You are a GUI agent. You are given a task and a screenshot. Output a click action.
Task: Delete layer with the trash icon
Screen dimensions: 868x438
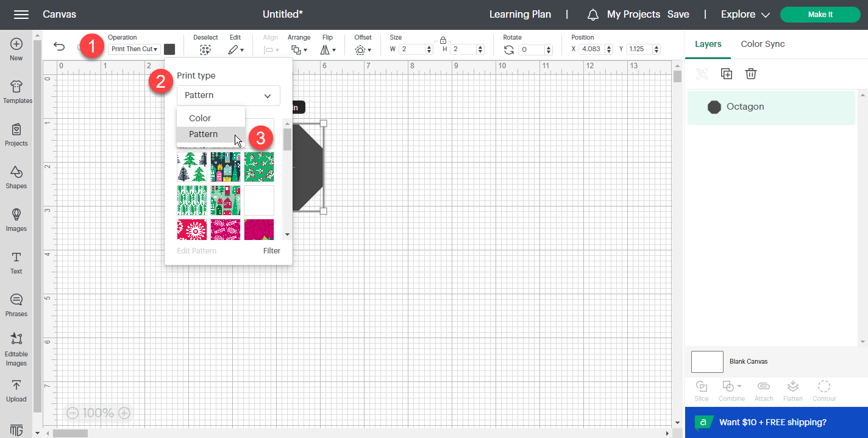pyautogui.click(x=751, y=74)
